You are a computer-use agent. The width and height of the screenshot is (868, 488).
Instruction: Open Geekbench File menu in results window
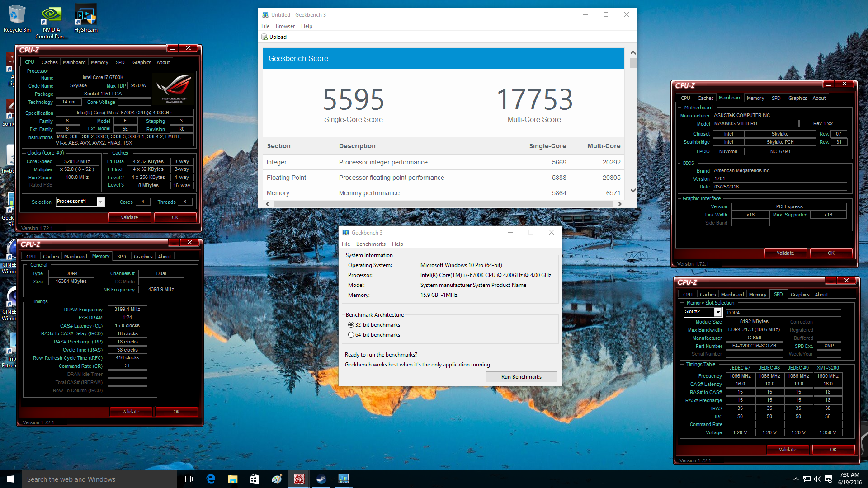coord(265,26)
